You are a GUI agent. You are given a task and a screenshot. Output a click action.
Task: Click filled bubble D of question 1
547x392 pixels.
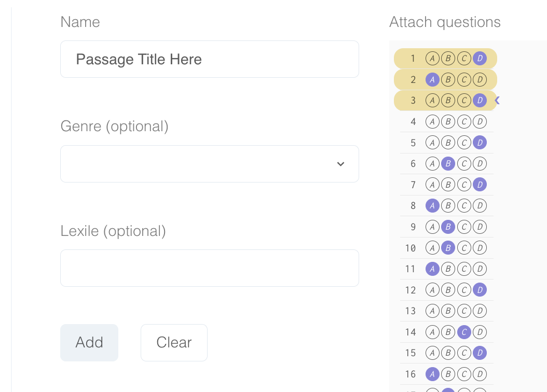click(x=480, y=59)
